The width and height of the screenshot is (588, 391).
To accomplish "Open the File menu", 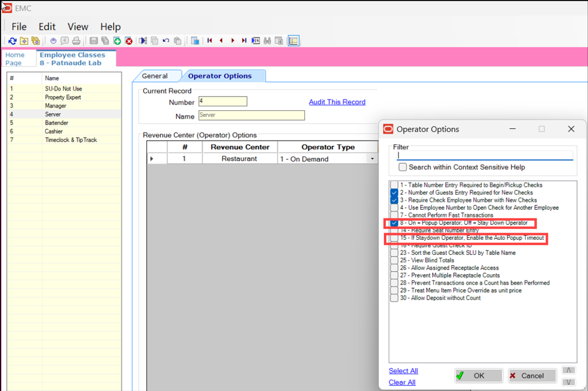I will 19,27.
